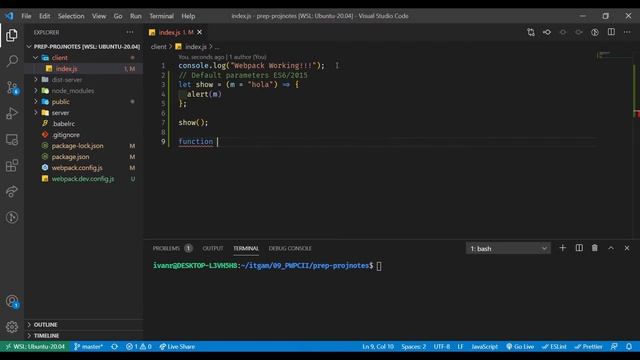Image resolution: width=640 pixels, height=360 pixels.
Task: Open Live Share view in activity bar
Action: [12, 191]
